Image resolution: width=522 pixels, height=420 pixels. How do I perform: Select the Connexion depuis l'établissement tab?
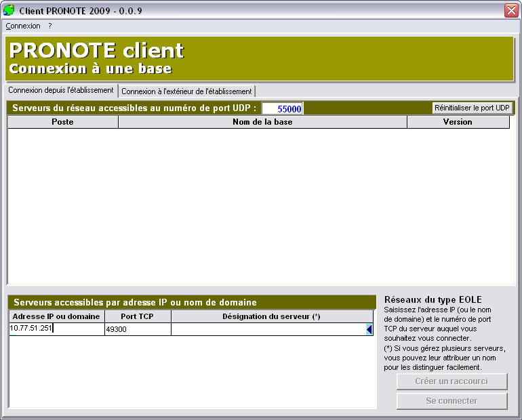[x=61, y=90]
